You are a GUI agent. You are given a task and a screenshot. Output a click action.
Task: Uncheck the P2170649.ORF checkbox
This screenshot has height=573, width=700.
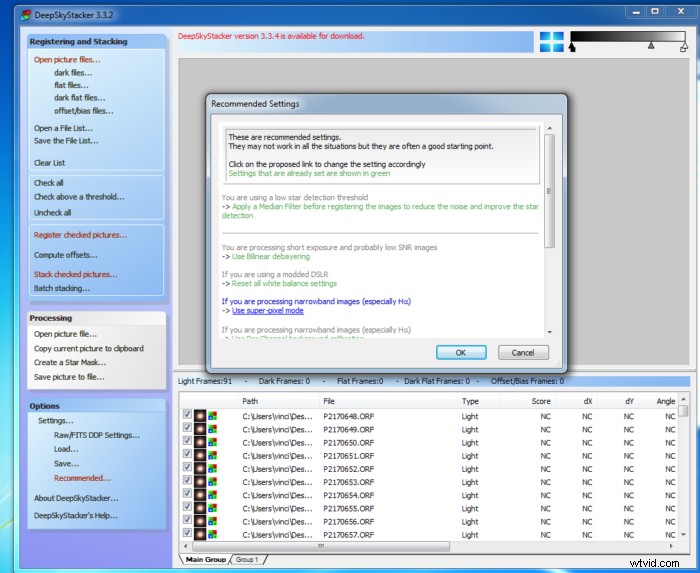(x=187, y=429)
